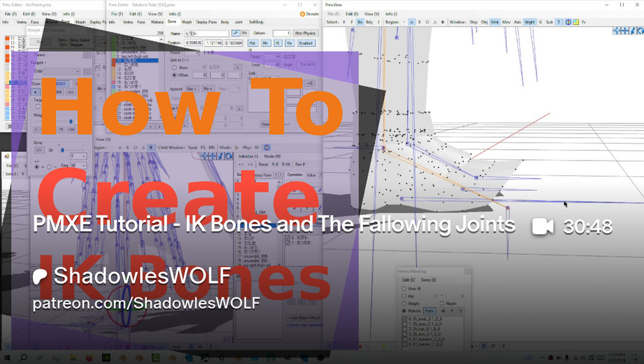This screenshot has height=364, width=644.
Task: Click the After Physics button
Action: (x=305, y=33)
